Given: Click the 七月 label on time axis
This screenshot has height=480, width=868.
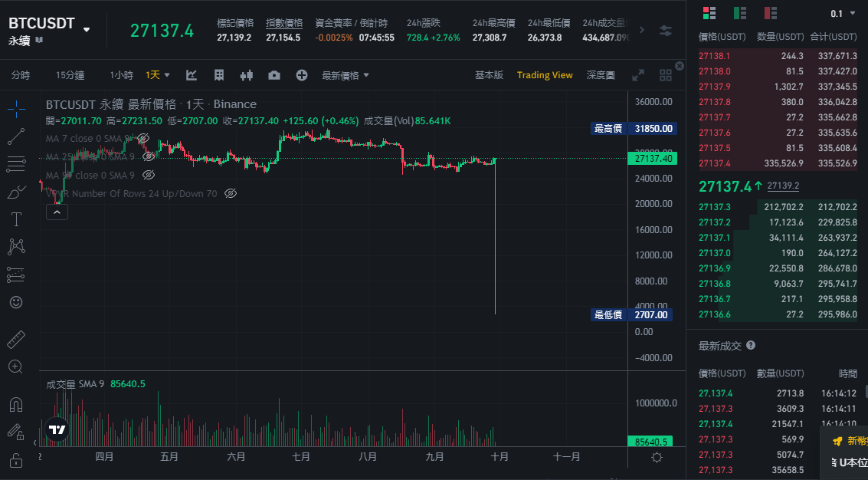Looking at the screenshot, I should [301, 457].
